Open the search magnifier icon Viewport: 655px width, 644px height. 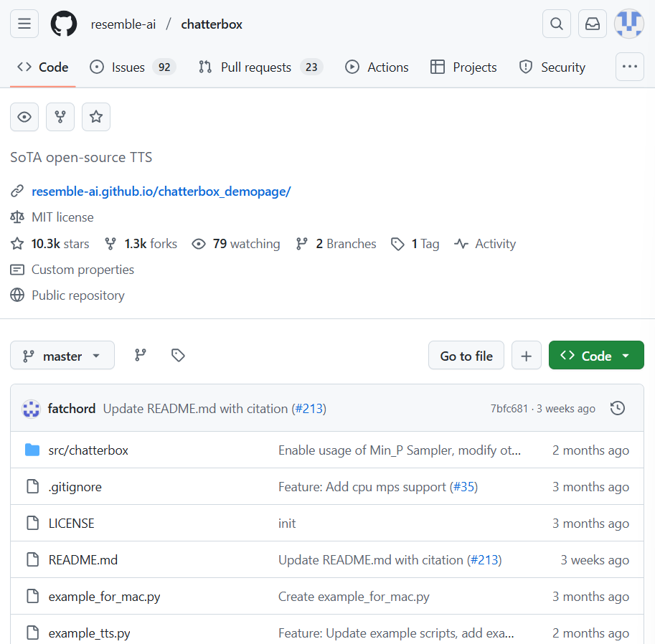coord(557,24)
